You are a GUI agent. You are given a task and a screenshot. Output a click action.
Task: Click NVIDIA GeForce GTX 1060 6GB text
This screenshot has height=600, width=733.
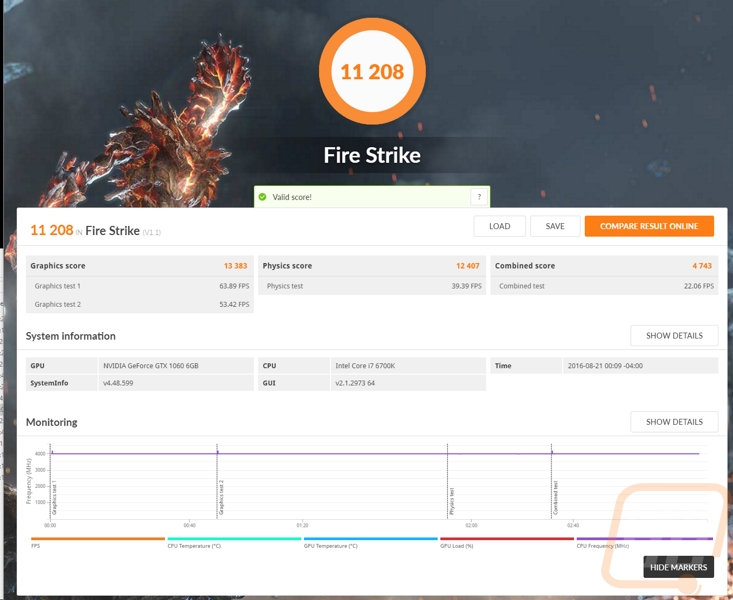pyautogui.click(x=151, y=366)
